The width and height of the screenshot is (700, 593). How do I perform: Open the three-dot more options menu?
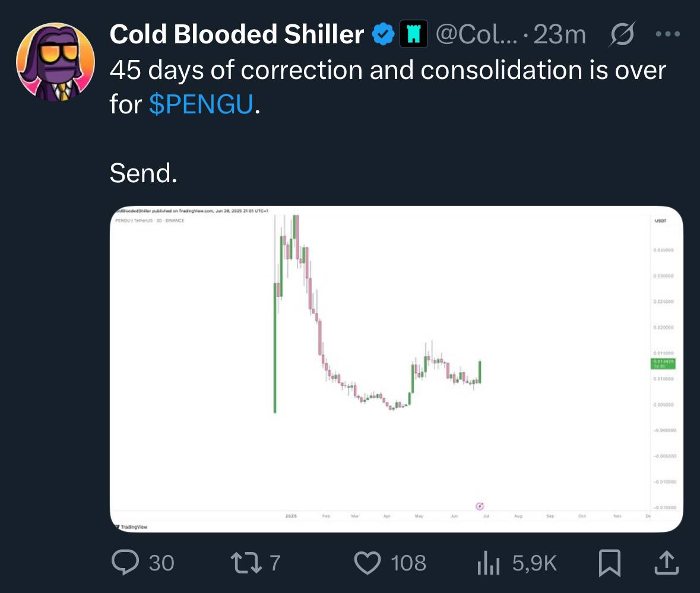coord(668,34)
